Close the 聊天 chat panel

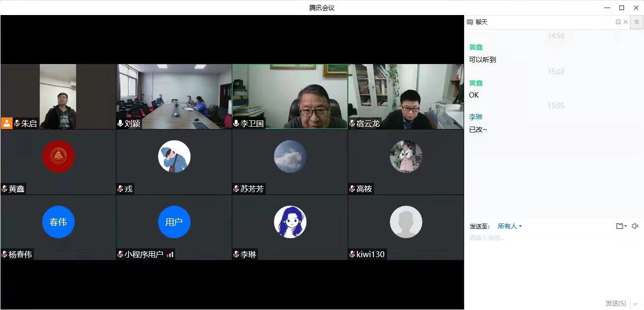(x=626, y=22)
